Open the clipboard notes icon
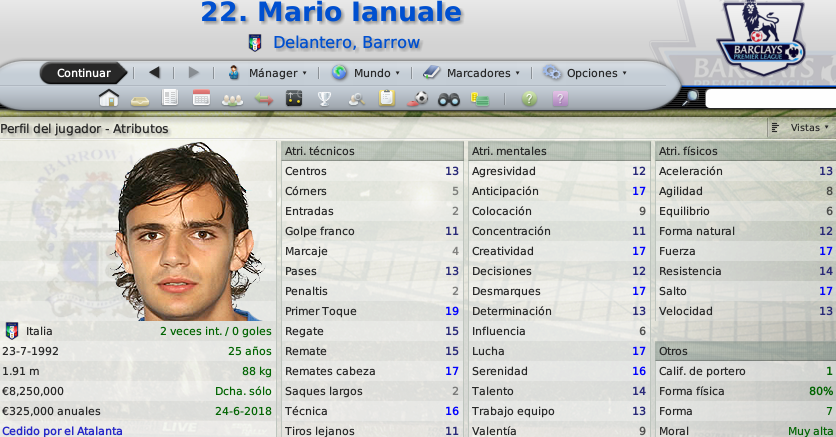Screen dimensions: 836x437 click(x=387, y=99)
